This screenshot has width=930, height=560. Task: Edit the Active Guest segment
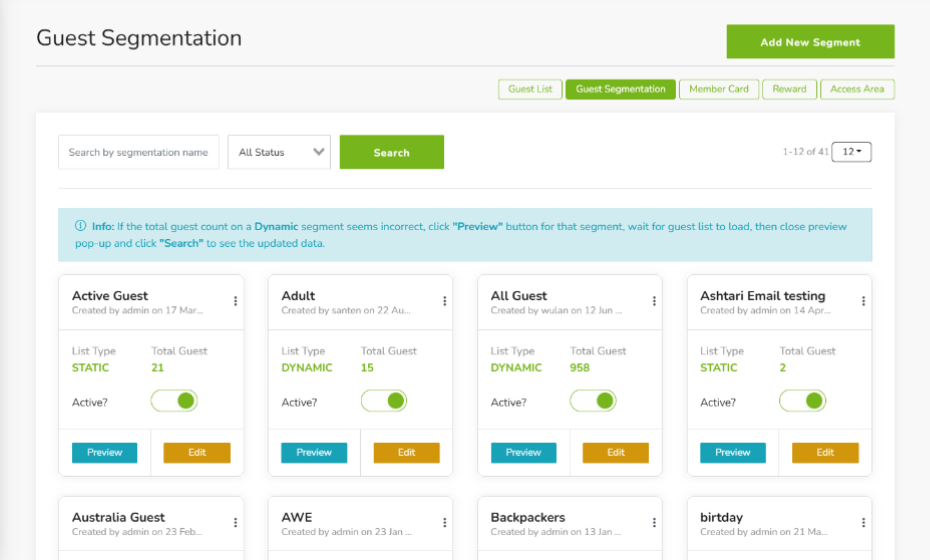[197, 453]
